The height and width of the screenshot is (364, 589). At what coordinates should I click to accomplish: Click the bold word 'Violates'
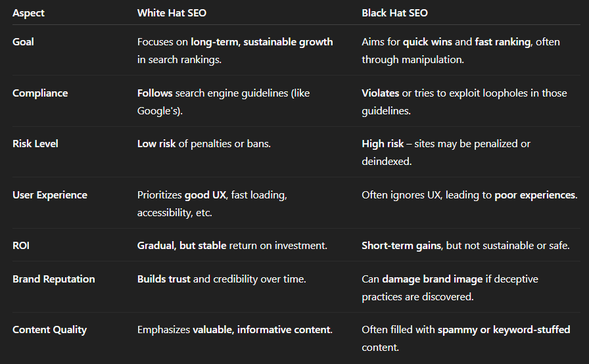(381, 93)
